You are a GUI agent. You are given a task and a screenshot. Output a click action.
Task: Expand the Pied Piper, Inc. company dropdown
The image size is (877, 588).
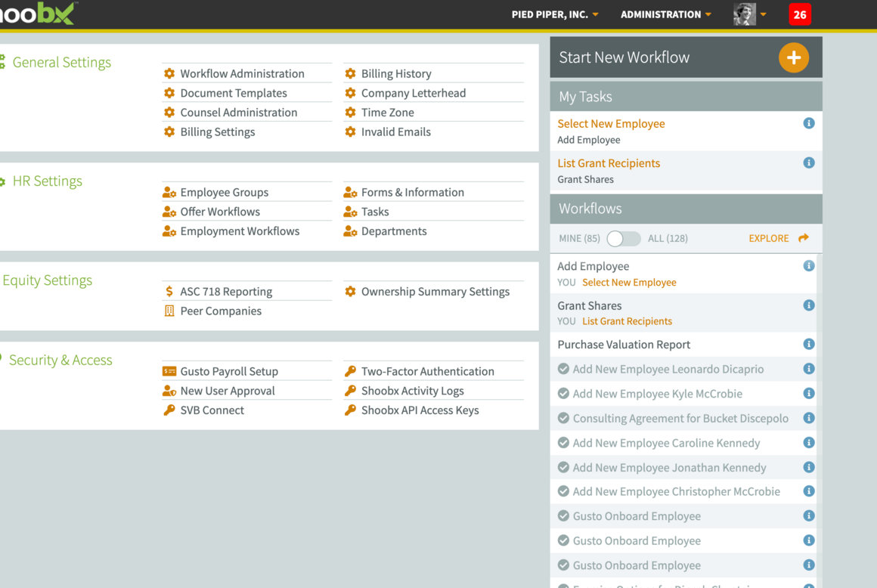555,14
